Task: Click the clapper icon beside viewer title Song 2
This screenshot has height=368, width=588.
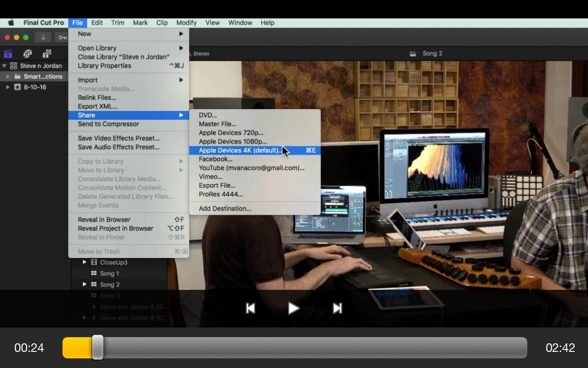Action: tap(413, 53)
